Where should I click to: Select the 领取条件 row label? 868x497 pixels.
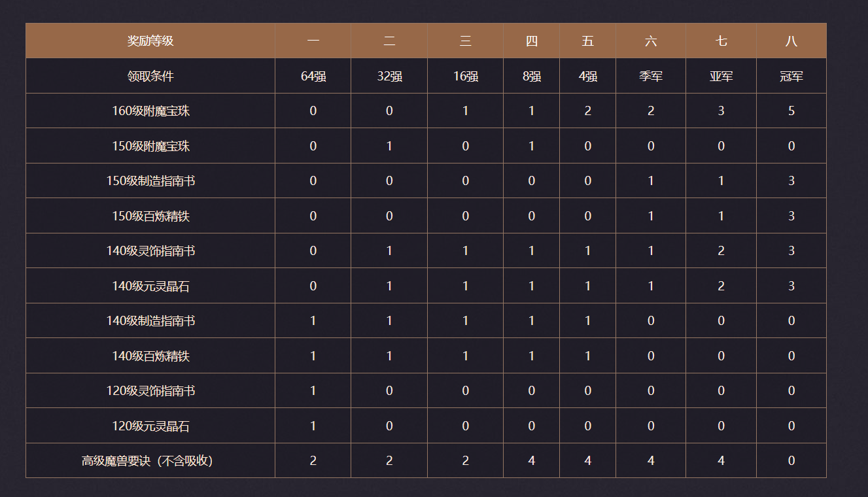coord(150,76)
